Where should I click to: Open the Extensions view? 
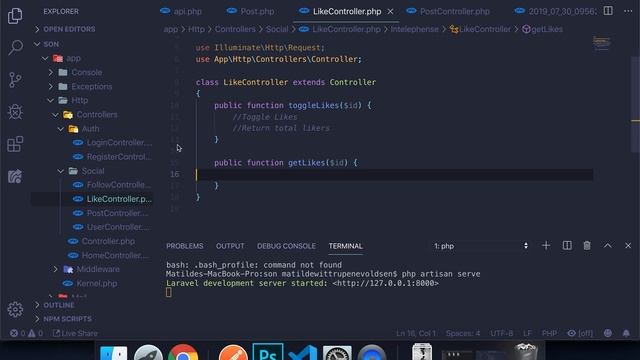coord(15,144)
